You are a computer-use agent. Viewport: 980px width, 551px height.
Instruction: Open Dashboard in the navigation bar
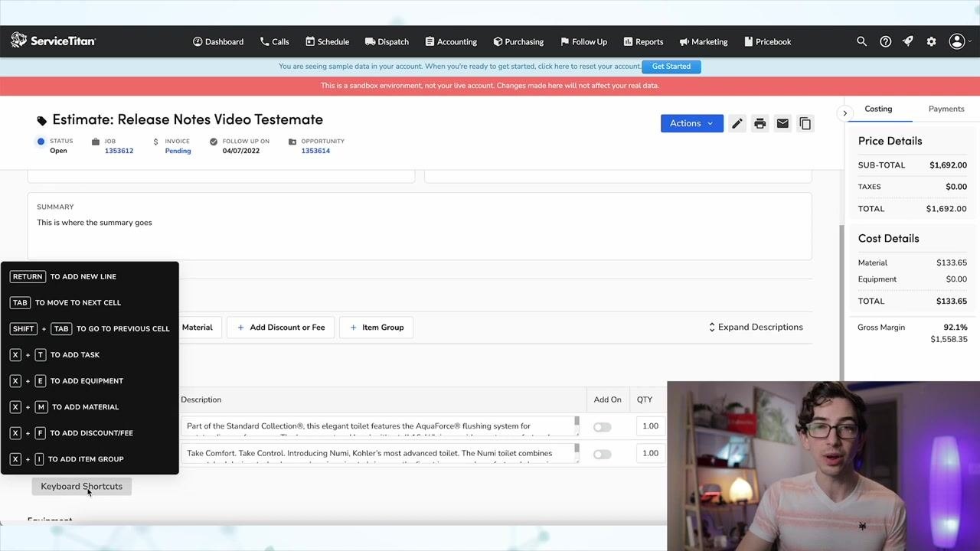tap(218, 41)
